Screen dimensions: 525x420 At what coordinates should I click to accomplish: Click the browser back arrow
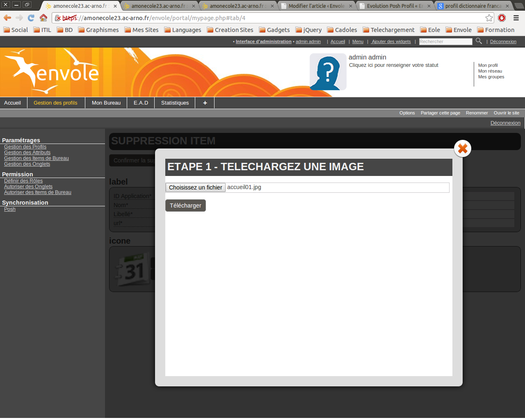click(7, 18)
